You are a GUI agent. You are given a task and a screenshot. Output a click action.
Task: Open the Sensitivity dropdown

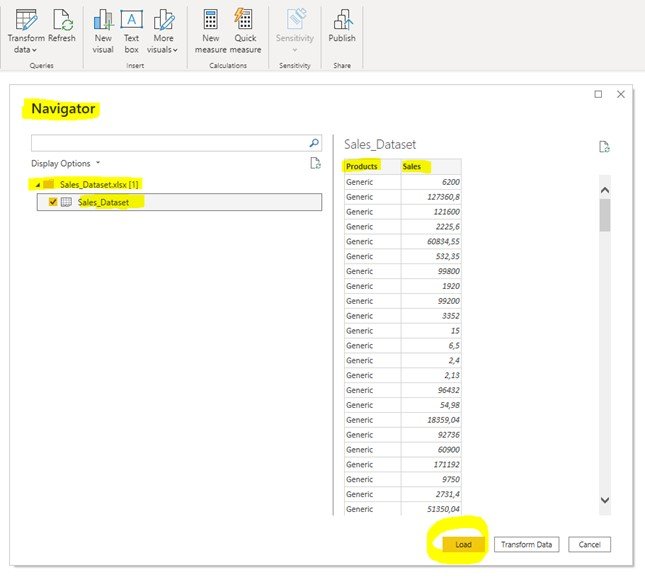(295, 50)
